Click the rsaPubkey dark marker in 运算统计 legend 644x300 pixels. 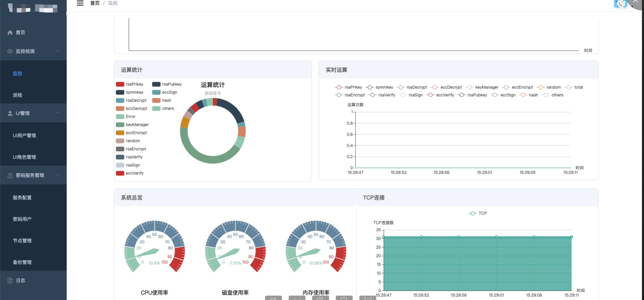[156, 84]
